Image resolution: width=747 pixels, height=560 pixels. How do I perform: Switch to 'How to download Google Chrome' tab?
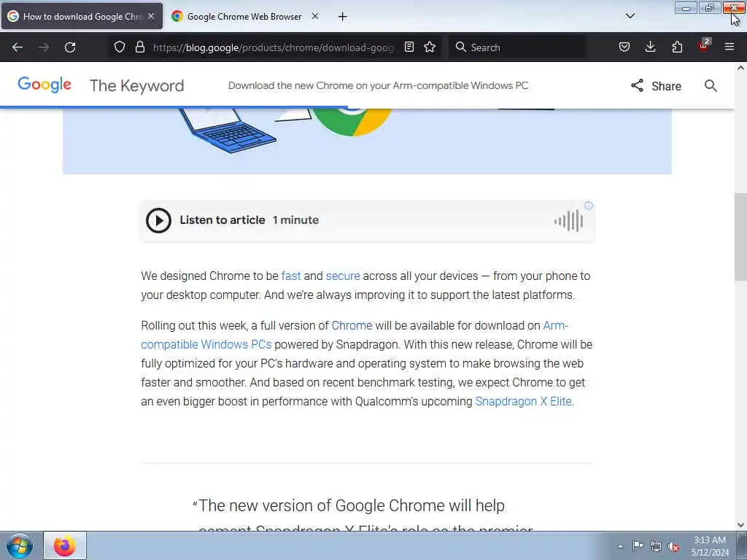point(82,16)
